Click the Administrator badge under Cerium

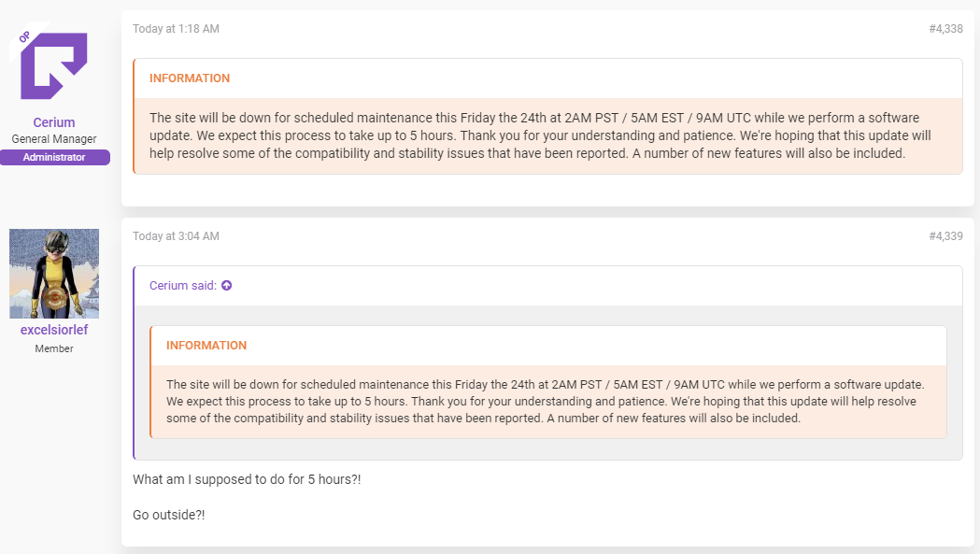pos(54,157)
